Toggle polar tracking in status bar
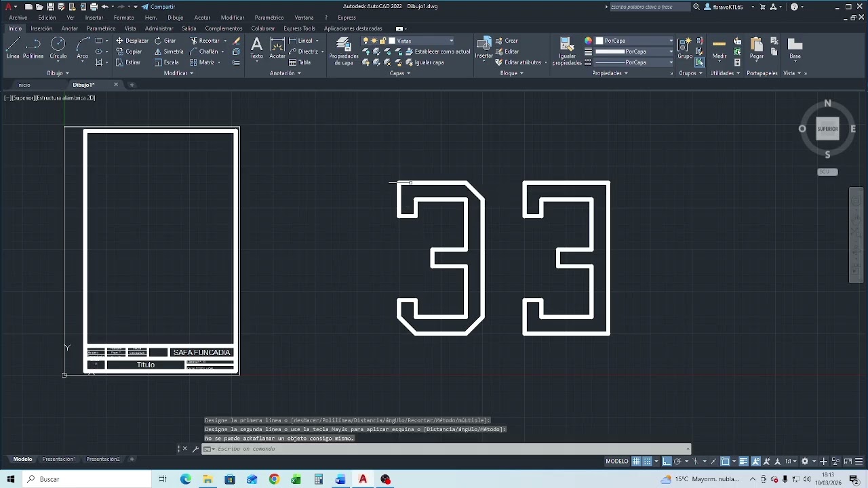Image resolution: width=868 pixels, height=488 pixels. (x=677, y=462)
